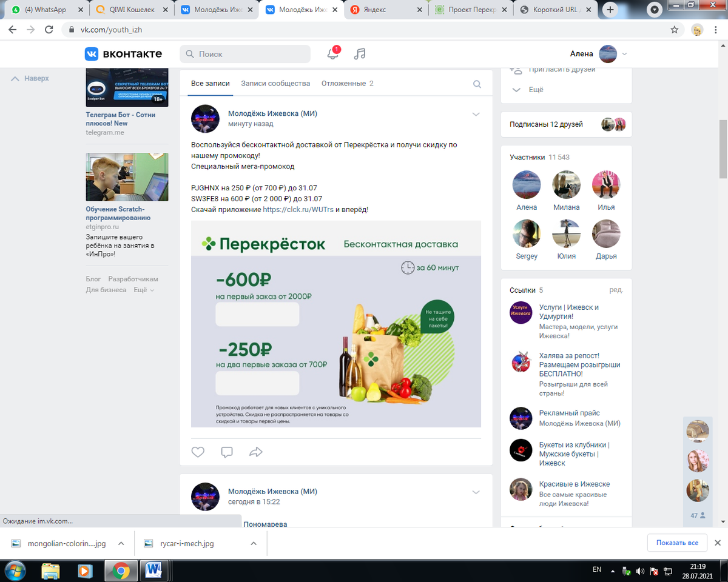This screenshot has width=728, height=582.
Task: Click Показать все downloads button
Action: pyautogui.click(x=677, y=543)
